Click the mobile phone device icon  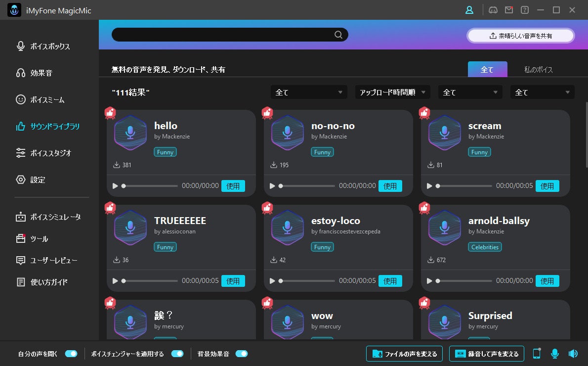pyautogui.click(x=537, y=353)
